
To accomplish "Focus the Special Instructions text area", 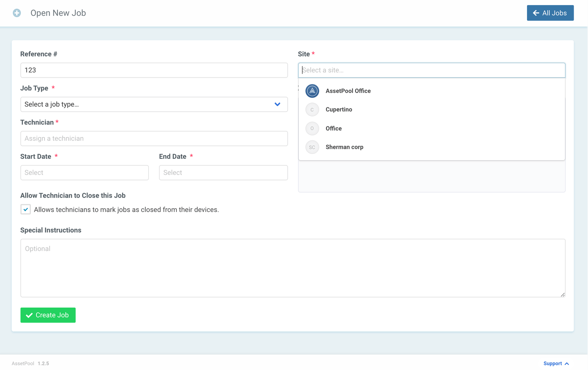I will pos(293,268).
